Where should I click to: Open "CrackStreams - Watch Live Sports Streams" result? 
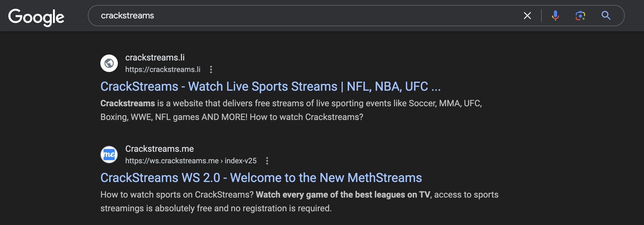270,86
